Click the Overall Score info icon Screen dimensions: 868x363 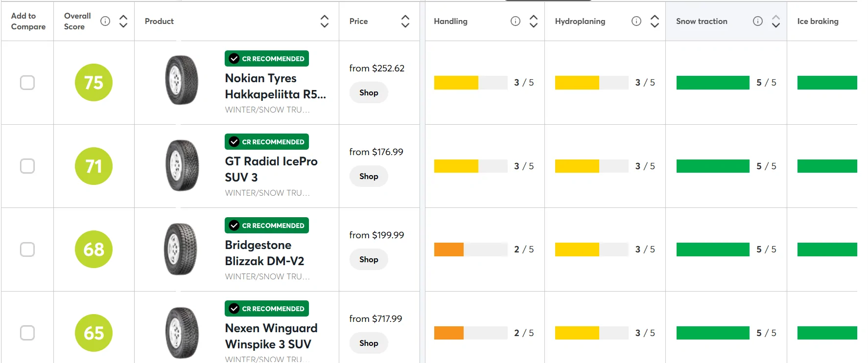(105, 21)
